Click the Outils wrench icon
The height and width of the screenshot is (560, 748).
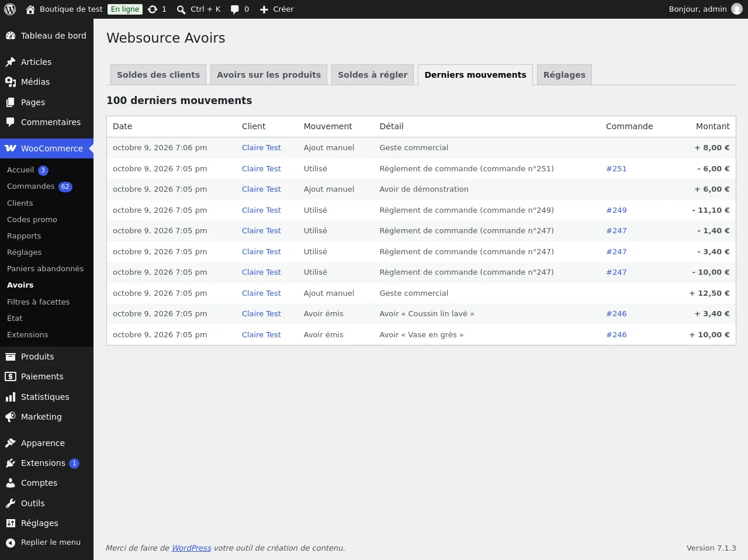pos(11,503)
